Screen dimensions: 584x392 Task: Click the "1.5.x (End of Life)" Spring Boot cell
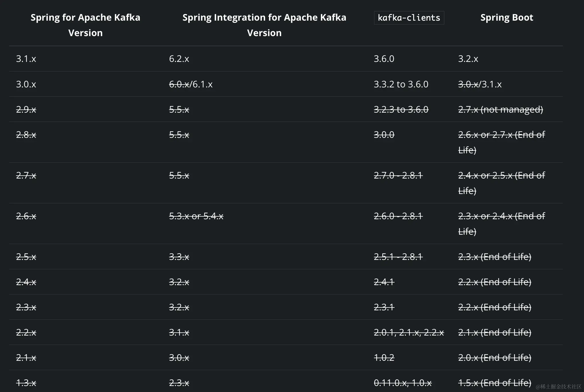[495, 383]
